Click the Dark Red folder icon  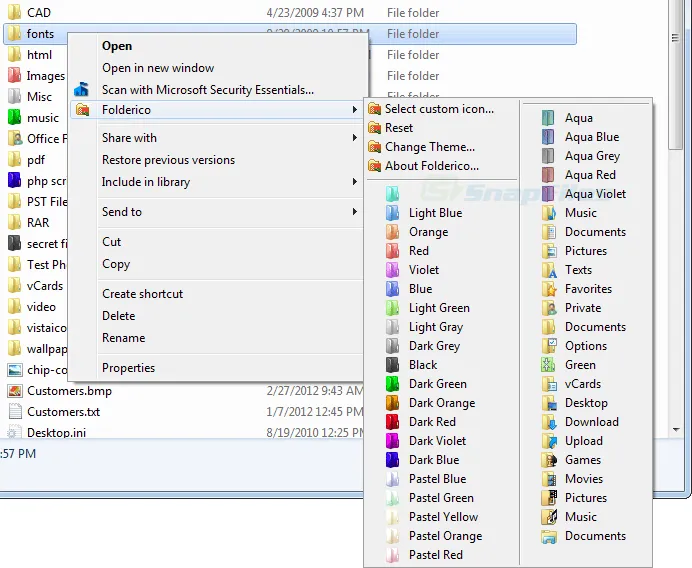(392, 421)
